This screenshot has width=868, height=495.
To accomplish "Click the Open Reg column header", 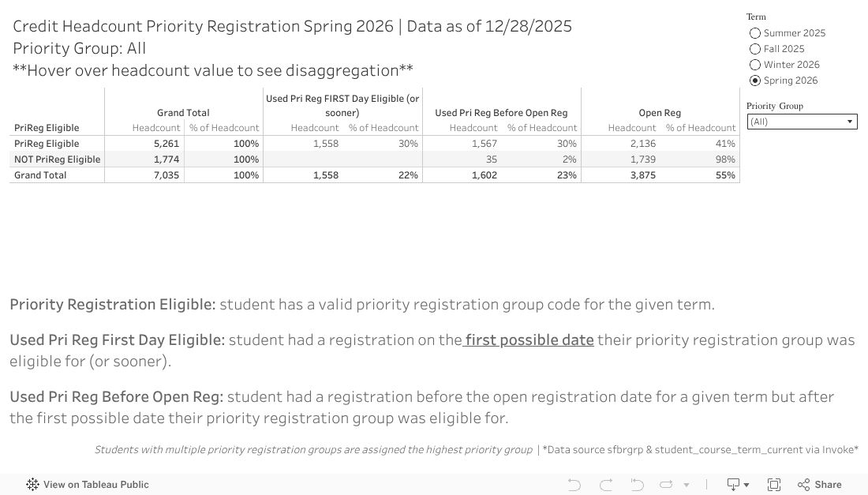I will [x=660, y=113].
